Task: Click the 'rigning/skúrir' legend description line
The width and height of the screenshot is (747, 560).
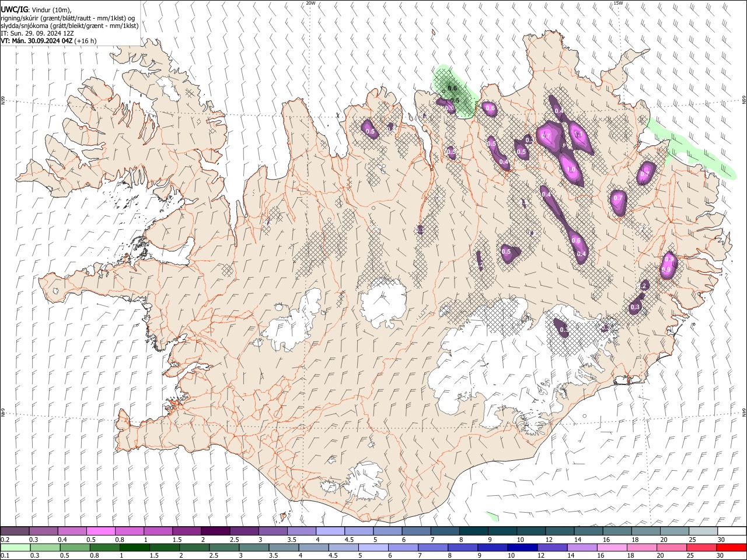Action: (x=68, y=18)
